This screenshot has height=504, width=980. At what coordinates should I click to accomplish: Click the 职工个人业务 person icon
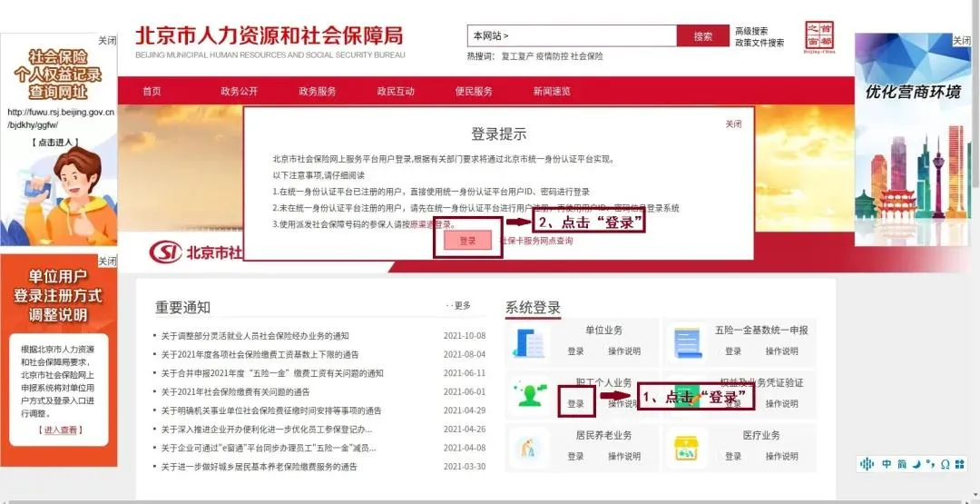529,395
